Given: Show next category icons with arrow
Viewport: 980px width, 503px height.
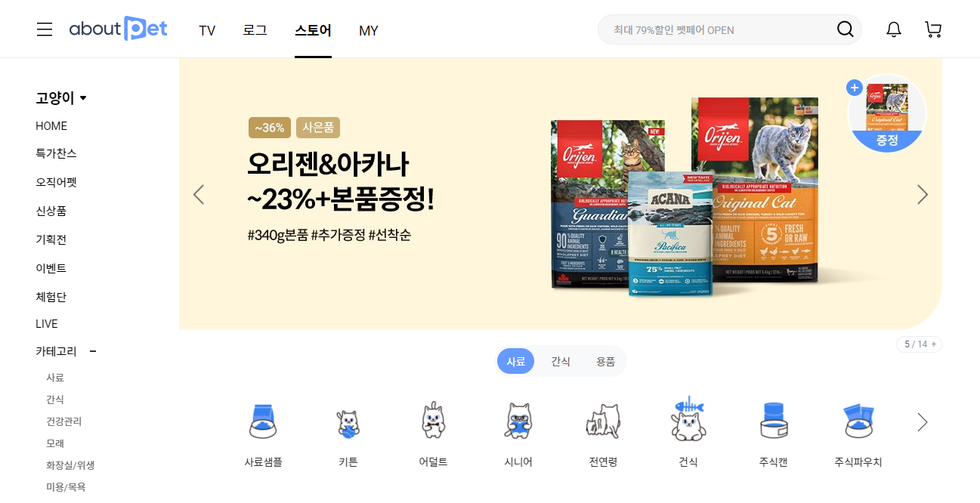Looking at the screenshot, I should (922, 422).
